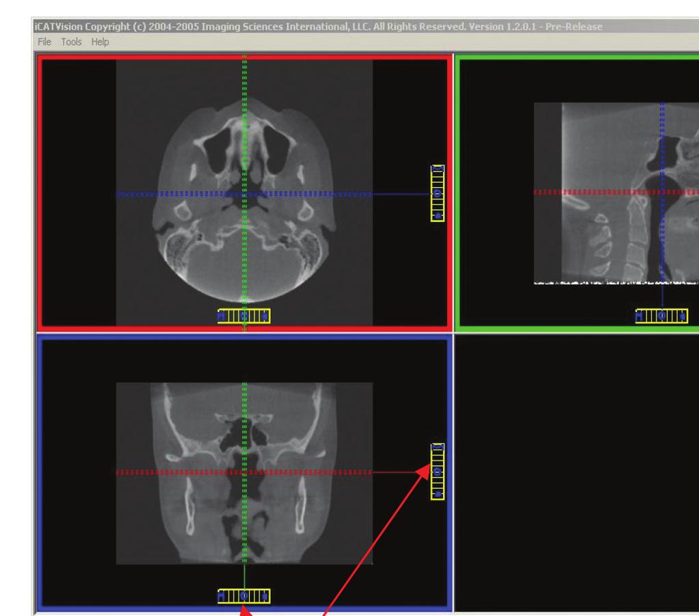Click the top M end of axial right-side slider
699x616 pixels.
pos(438,169)
